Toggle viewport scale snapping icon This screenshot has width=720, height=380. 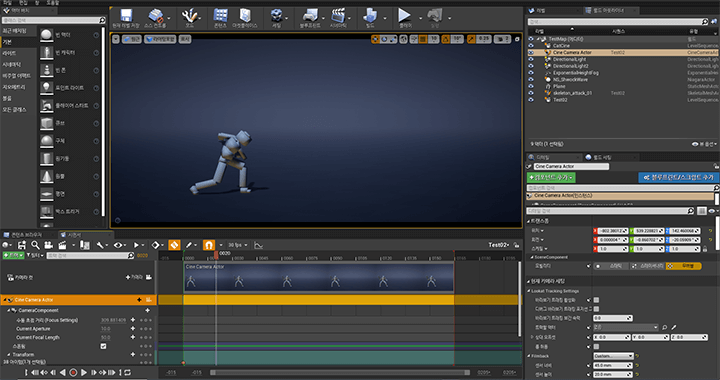(471, 39)
